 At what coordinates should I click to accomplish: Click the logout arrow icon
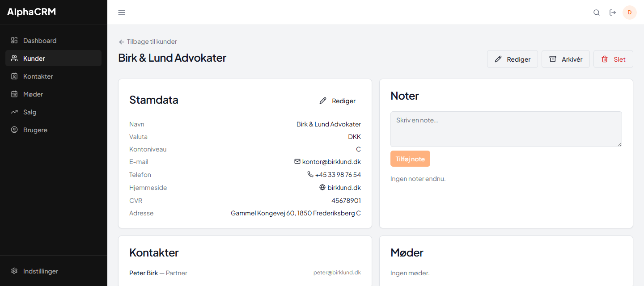613,13
